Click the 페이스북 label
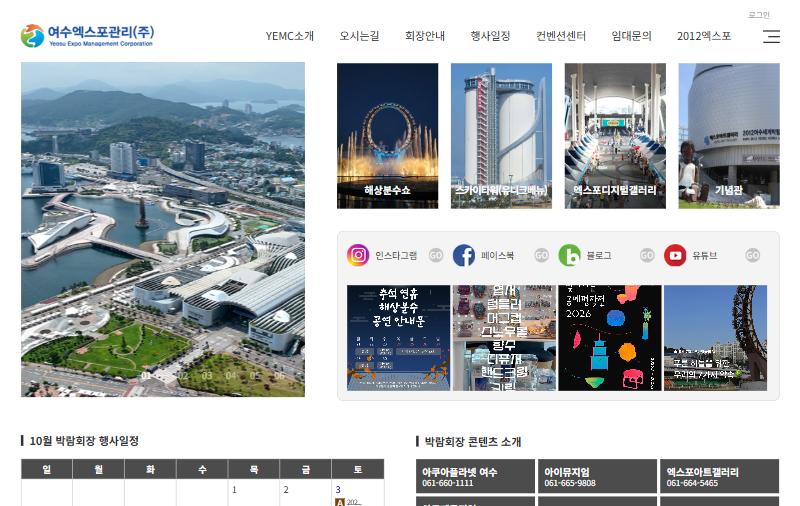This screenshot has height=506, width=800. (x=497, y=256)
